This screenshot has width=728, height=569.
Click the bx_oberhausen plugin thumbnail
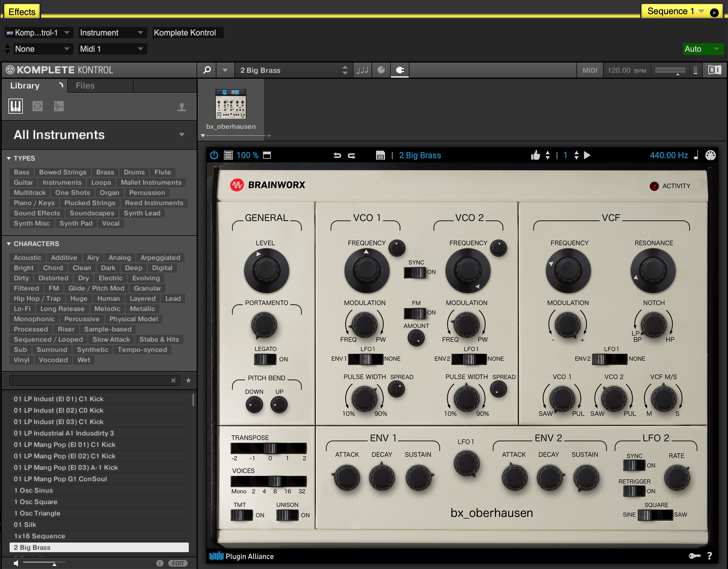pyautogui.click(x=231, y=104)
